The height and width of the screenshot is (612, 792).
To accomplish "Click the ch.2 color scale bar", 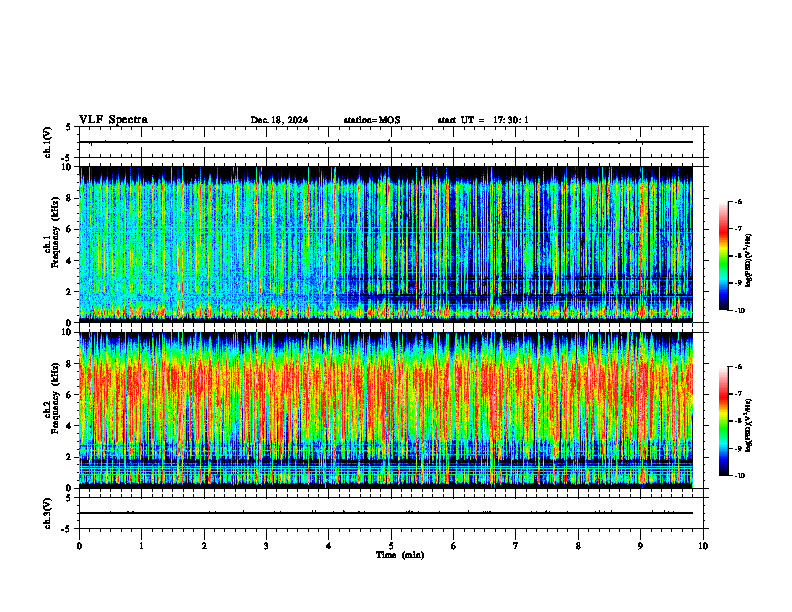I will point(723,421).
